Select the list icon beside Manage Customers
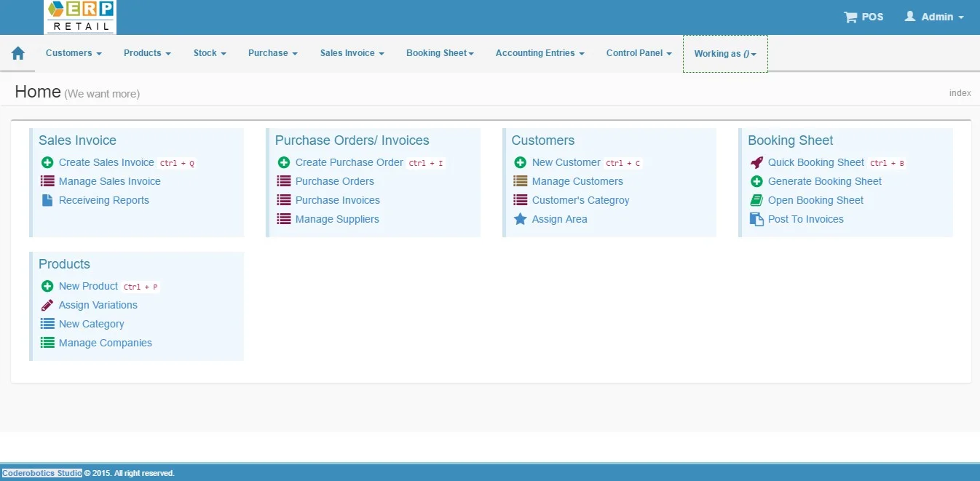The height and width of the screenshot is (481, 980). point(520,181)
